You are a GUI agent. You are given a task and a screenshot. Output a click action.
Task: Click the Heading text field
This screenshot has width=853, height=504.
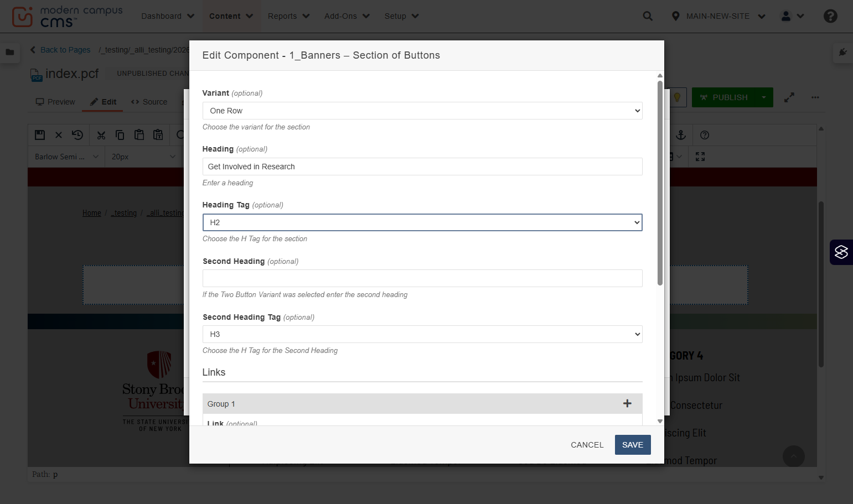tap(422, 167)
